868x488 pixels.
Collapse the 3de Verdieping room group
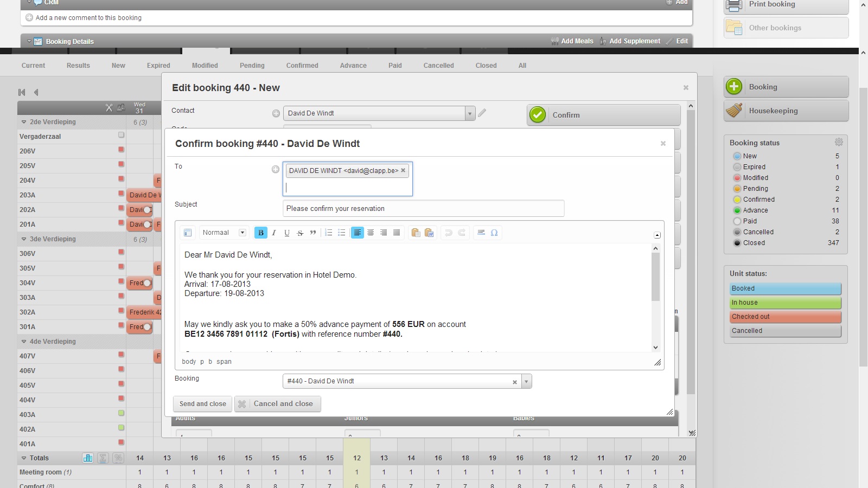click(24, 239)
